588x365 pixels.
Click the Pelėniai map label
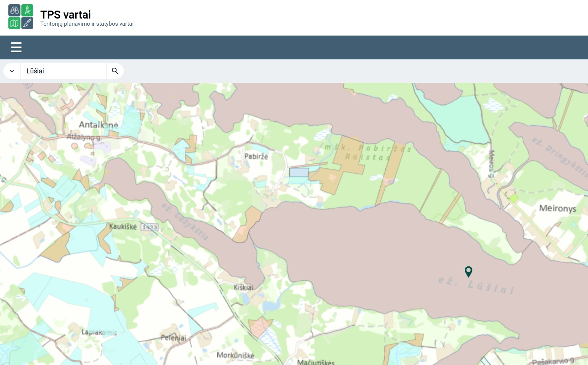tap(174, 338)
